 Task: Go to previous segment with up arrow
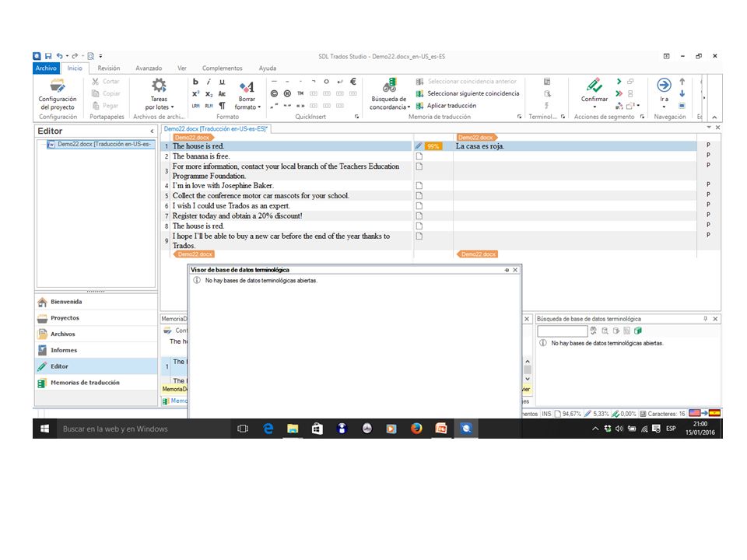(682, 82)
